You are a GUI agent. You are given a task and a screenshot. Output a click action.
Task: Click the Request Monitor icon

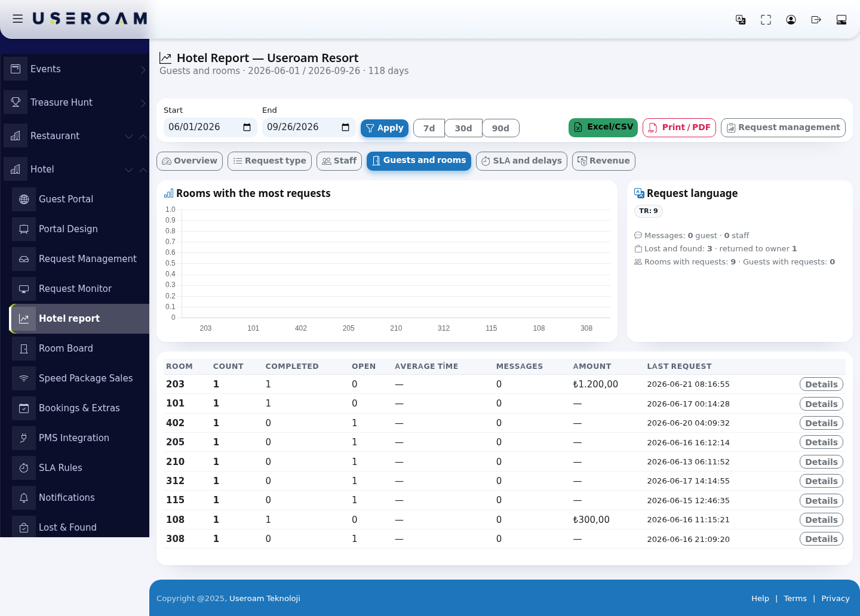click(x=24, y=289)
